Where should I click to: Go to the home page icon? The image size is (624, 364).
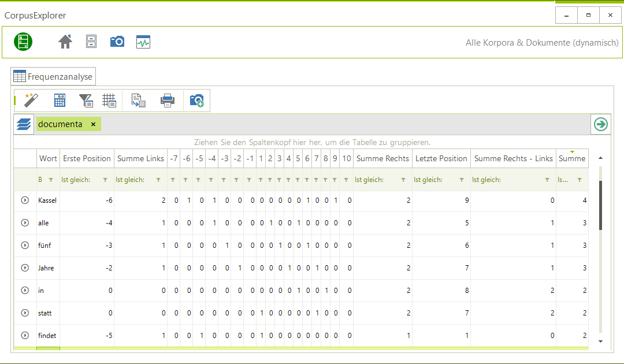coord(65,42)
